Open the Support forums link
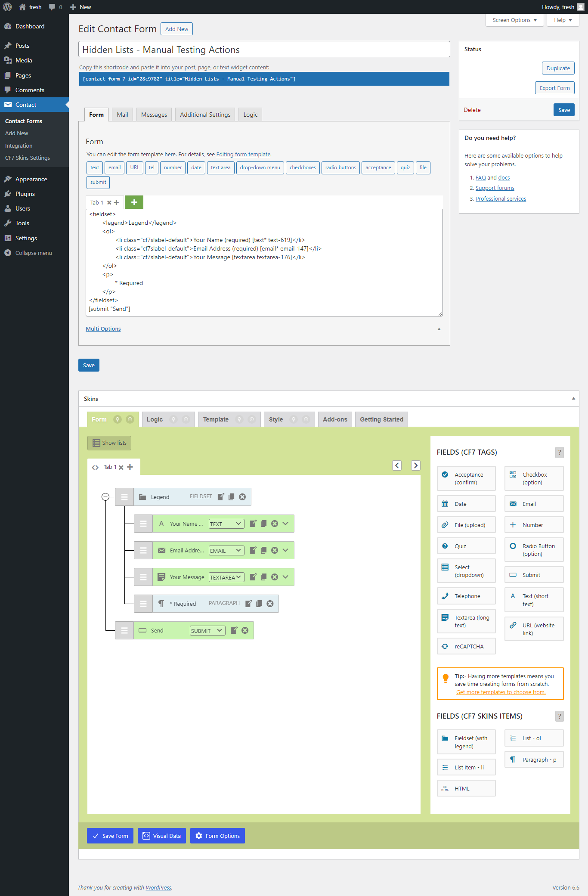588x896 pixels. coord(495,188)
